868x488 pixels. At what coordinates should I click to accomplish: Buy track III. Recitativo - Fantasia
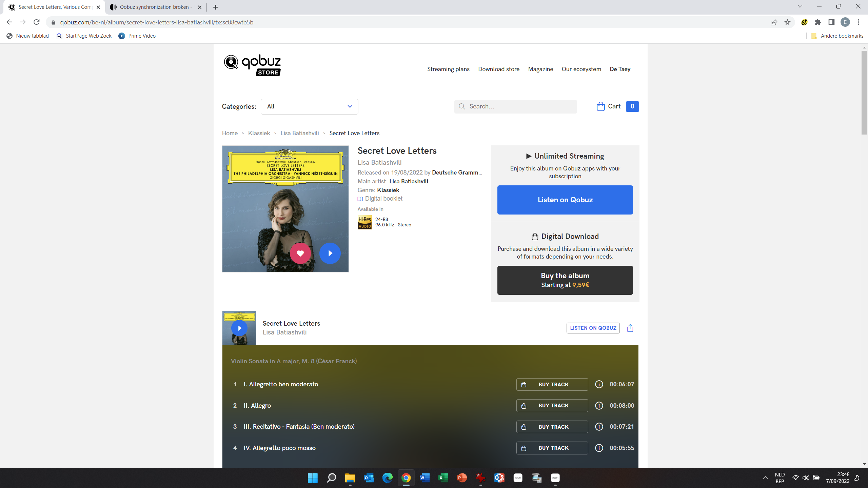click(552, 427)
